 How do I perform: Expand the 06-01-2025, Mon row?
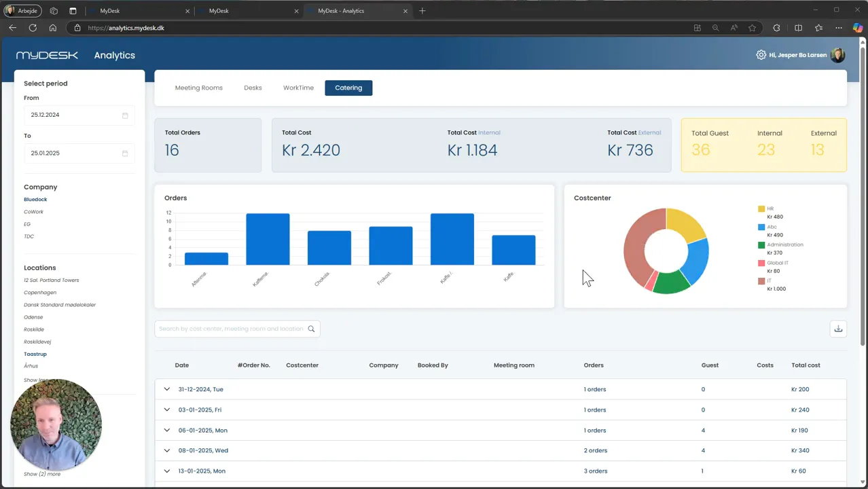click(x=167, y=430)
